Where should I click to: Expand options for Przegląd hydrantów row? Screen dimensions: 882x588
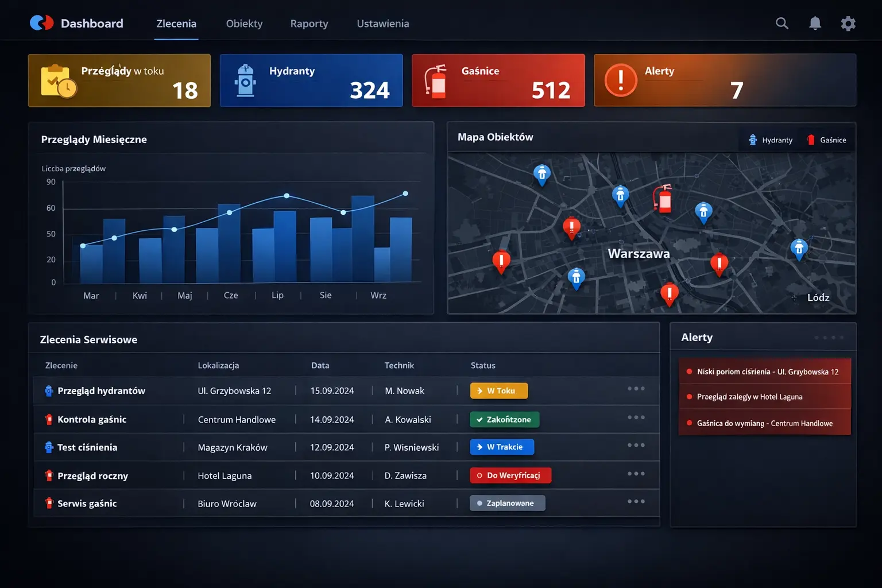[x=636, y=389]
